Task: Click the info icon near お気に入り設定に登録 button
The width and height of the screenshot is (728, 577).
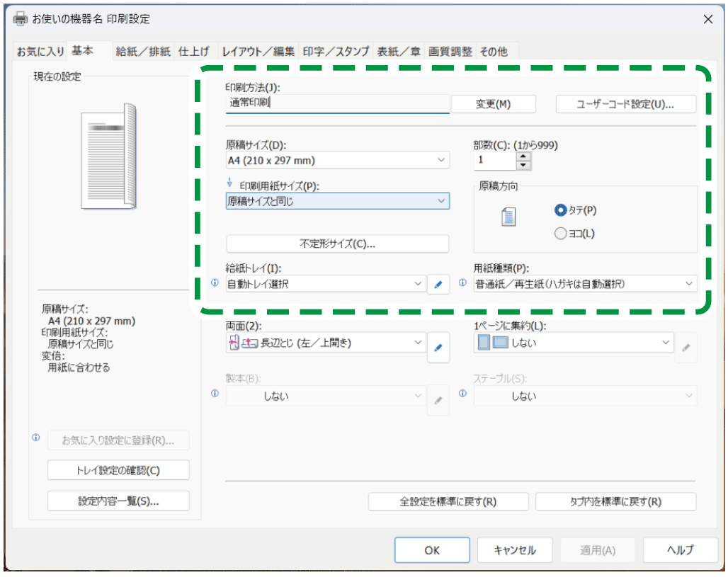Action: coord(35,438)
